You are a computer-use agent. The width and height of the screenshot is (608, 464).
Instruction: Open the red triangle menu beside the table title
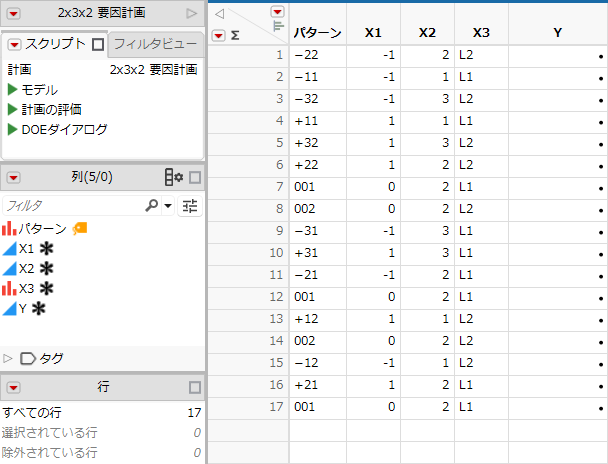[14, 14]
